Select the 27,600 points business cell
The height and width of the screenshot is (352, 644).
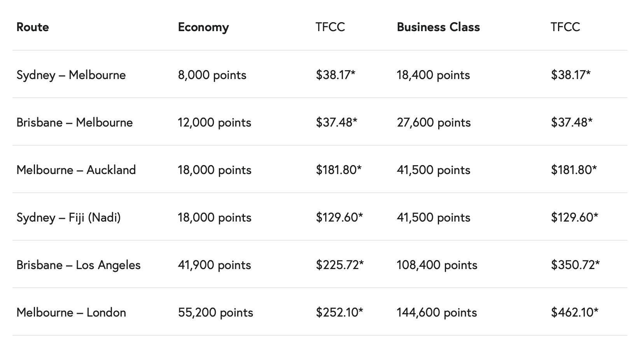point(434,122)
